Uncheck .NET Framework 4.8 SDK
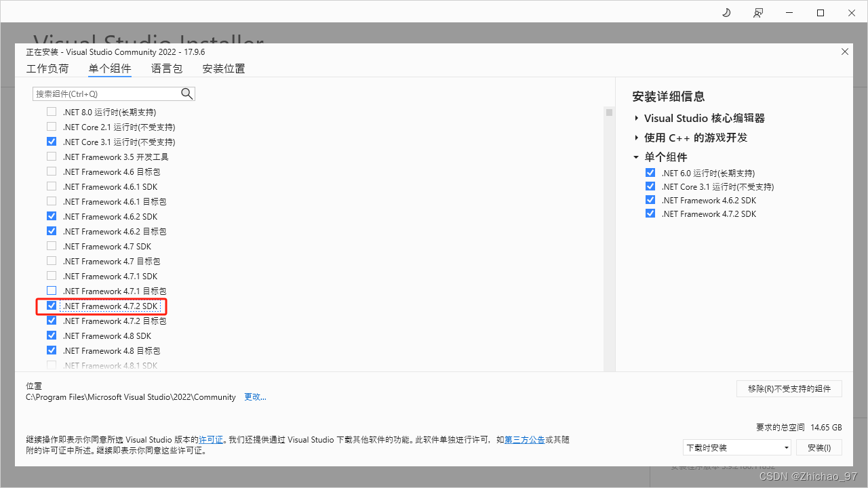 tap(52, 335)
